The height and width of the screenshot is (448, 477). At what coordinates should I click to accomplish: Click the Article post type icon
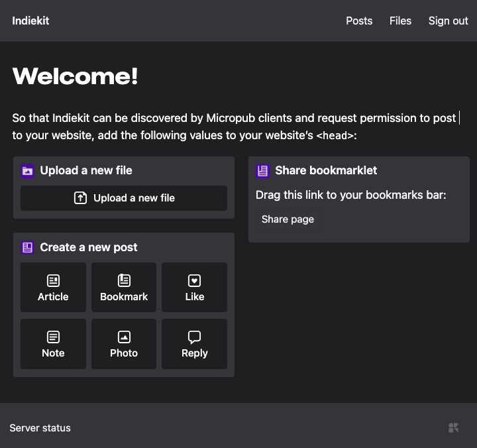(53, 280)
